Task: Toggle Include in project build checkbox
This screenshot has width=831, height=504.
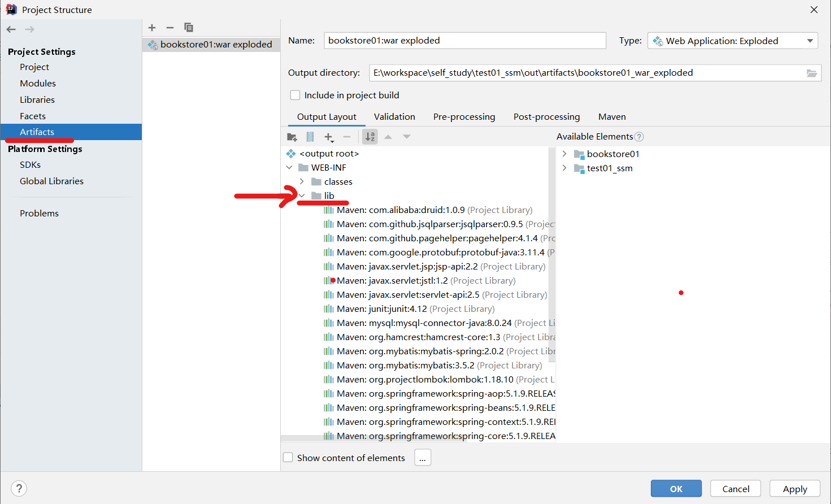Action: [x=295, y=95]
